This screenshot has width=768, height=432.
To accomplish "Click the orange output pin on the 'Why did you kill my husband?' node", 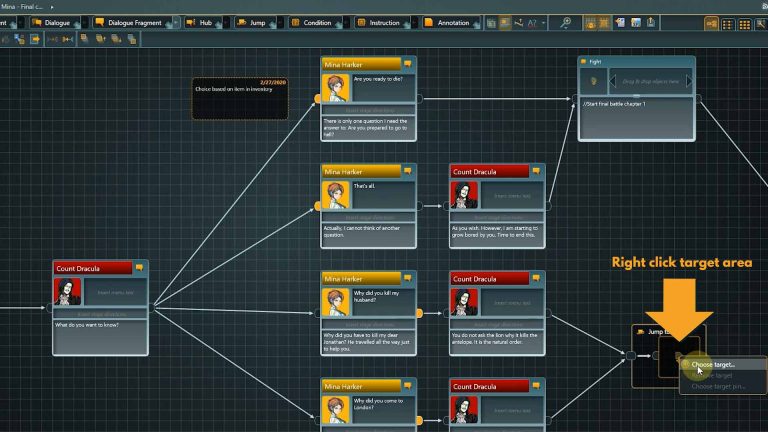I will pos(419,313).
